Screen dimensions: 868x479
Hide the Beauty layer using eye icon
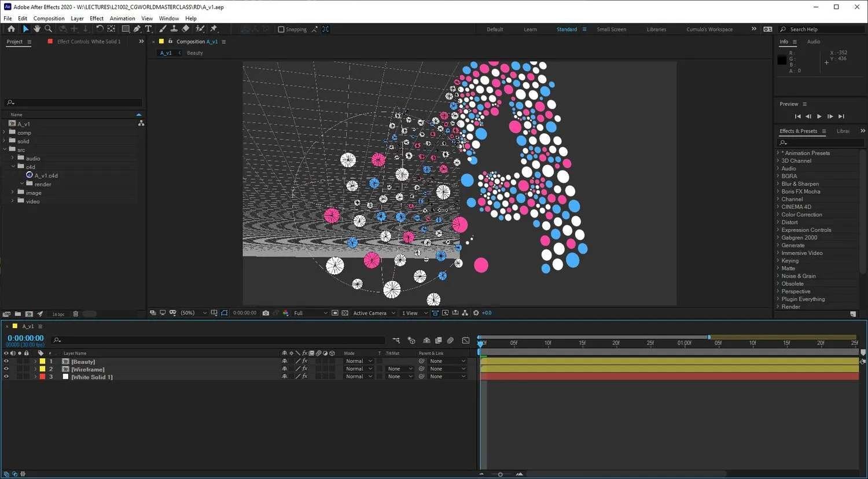[x=6, y=361]
